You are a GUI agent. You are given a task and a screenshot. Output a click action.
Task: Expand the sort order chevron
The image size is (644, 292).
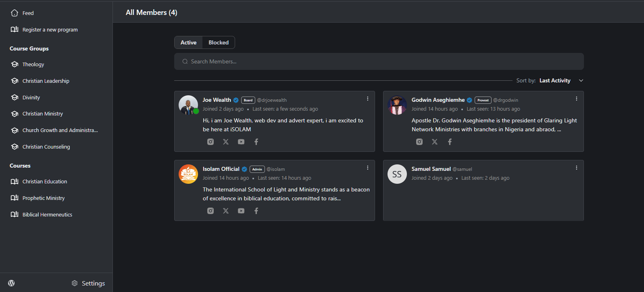point(581,80)
